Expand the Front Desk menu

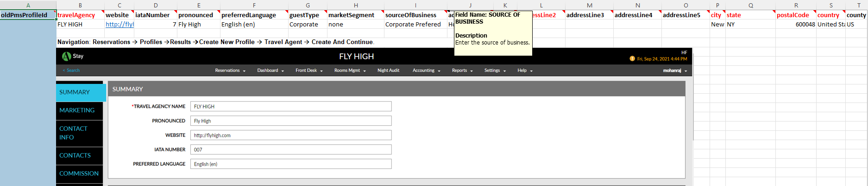(309, 71)
